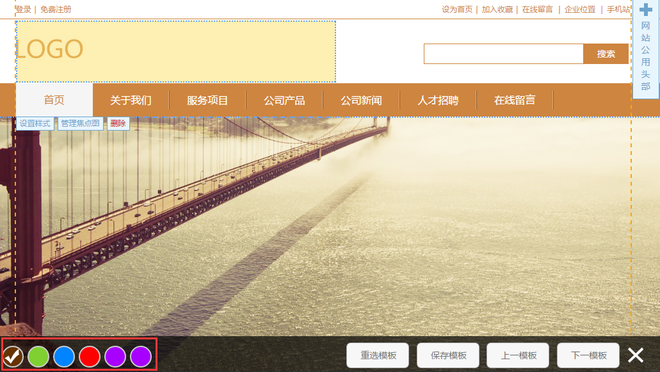Click the 设置样式 button on the banner

tap(35, 123)
